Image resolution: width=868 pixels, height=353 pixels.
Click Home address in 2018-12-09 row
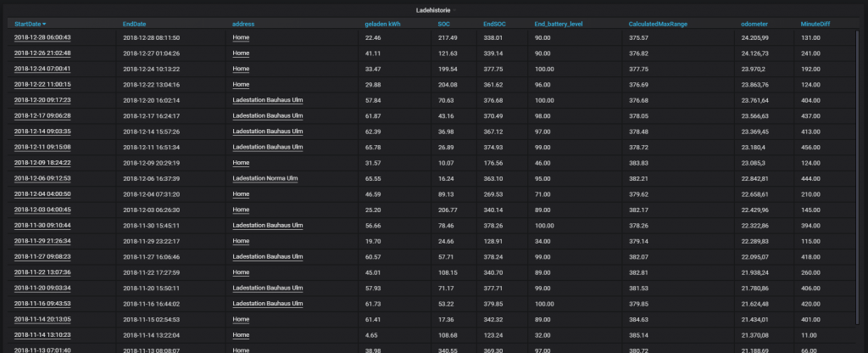(x=241, y=163)
